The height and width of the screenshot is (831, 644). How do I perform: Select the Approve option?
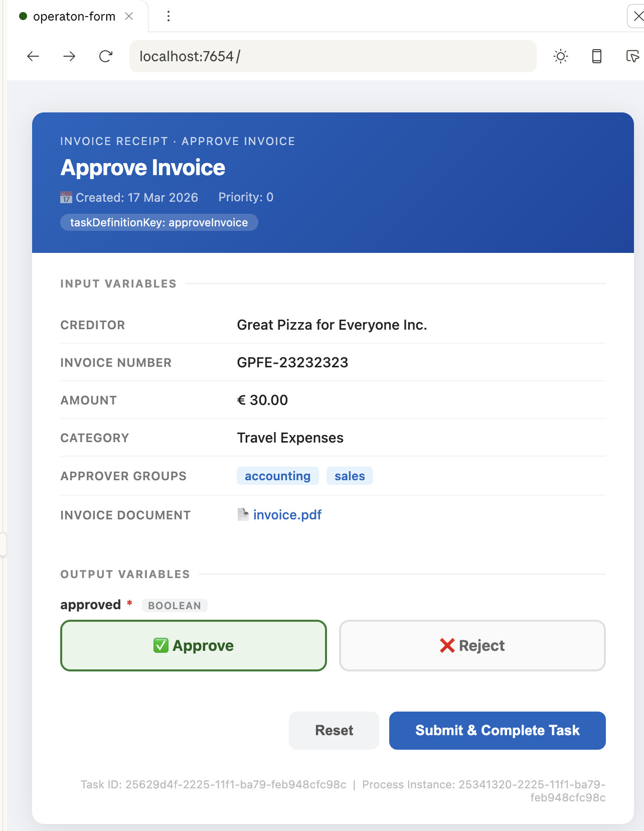pos(194,645)
